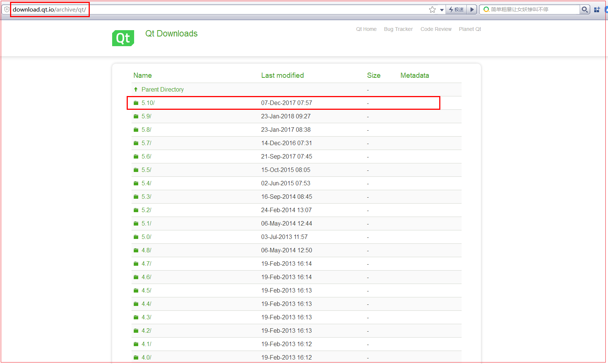Click the folder icon next to 5.7/
This screenshot has height=364, width=608.
coord(136,143)
